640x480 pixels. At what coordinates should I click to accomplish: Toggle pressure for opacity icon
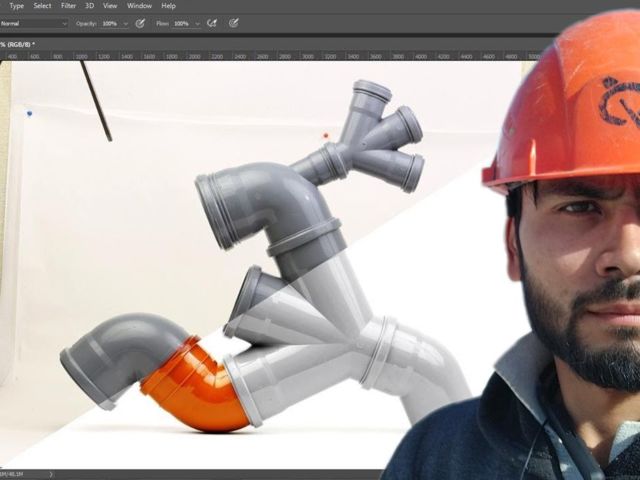140,23
